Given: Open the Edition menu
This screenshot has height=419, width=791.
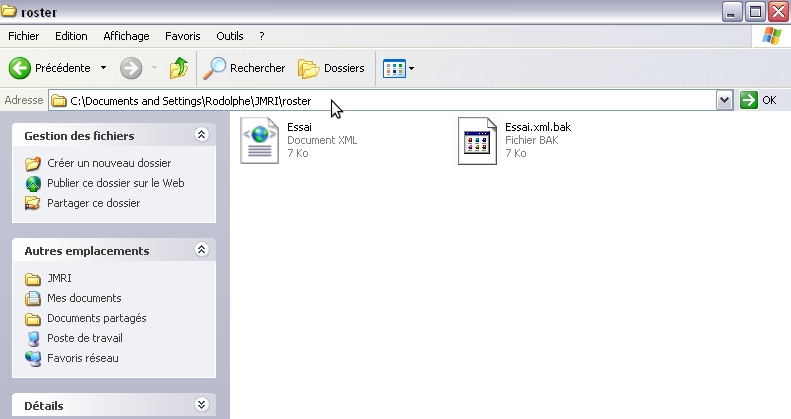Looking at the screenshot, I should tap(71, 36).
